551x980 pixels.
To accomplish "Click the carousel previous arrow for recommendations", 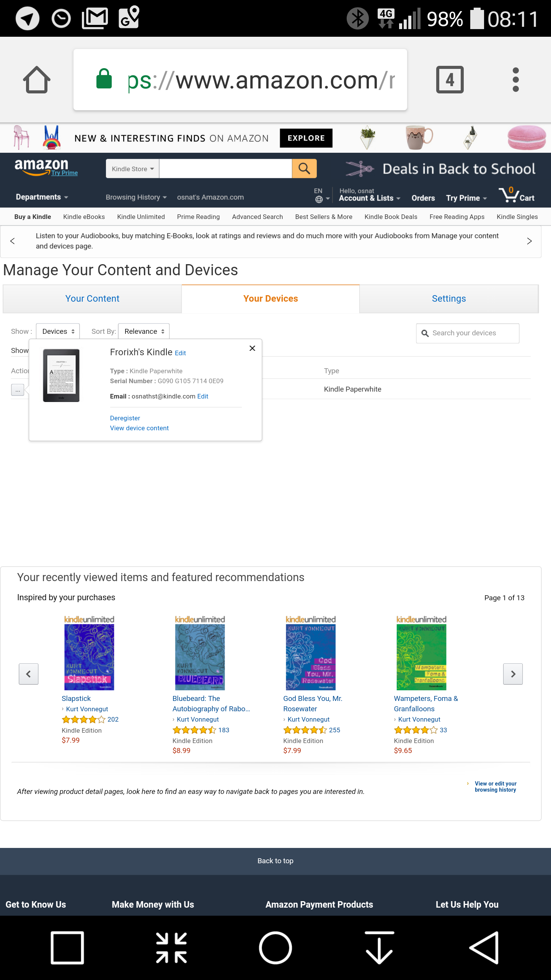I will [29, 674].
